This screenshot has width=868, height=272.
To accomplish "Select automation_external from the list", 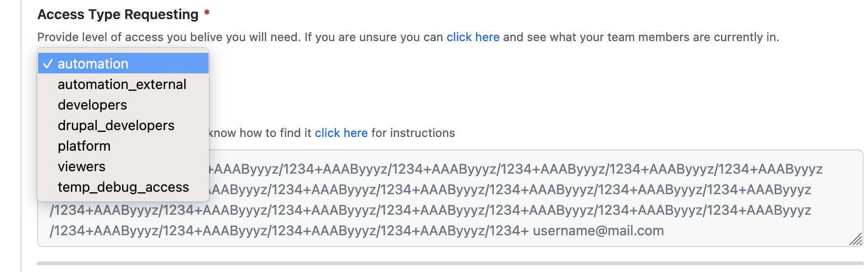I will click(122, 85).
